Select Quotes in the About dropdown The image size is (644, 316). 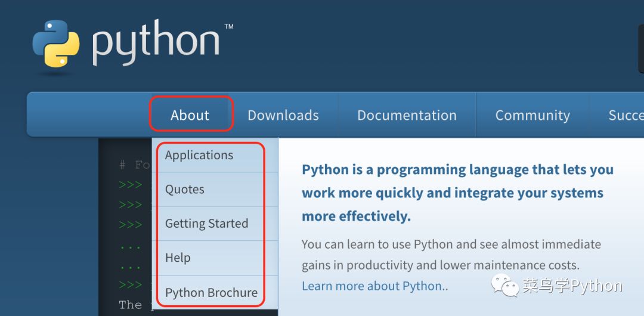pyautogui.click(x=185, y=189)
